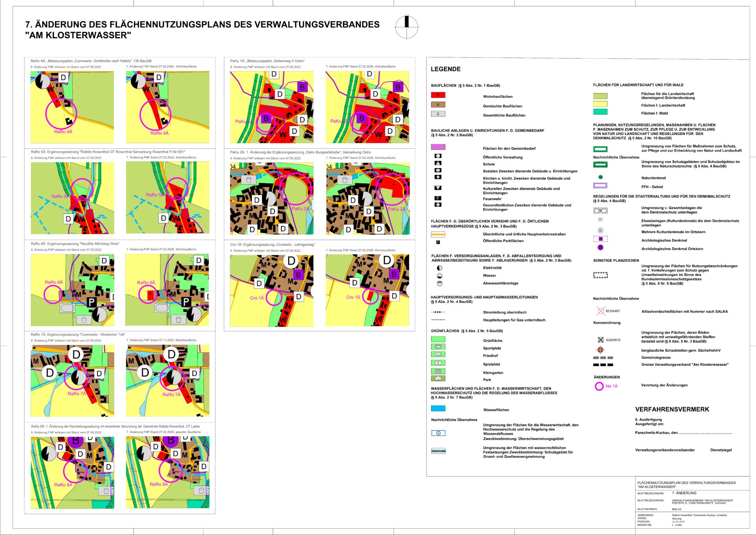Click the 'Verwaltungsverbandsvorsitzender' signature label

tap(665, 450)
